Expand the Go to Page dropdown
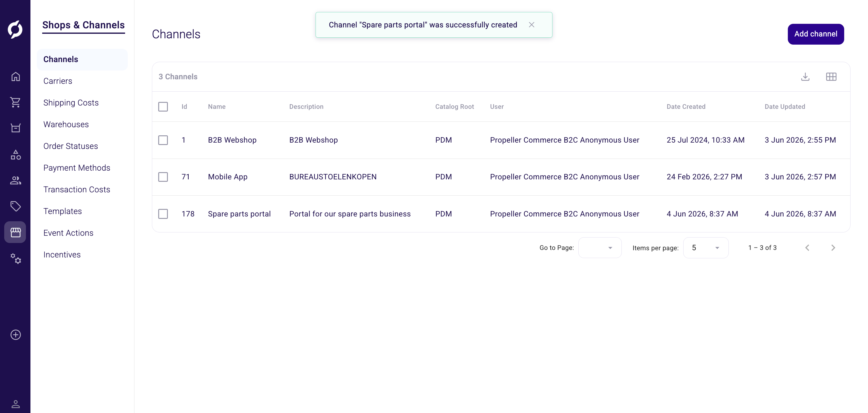 [600, 248]
